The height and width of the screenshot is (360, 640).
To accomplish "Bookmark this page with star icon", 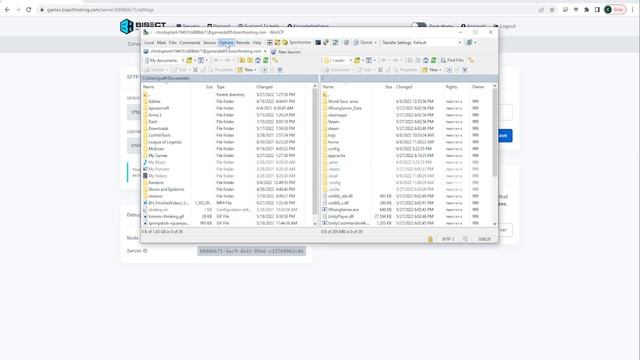I will [552, 9].
